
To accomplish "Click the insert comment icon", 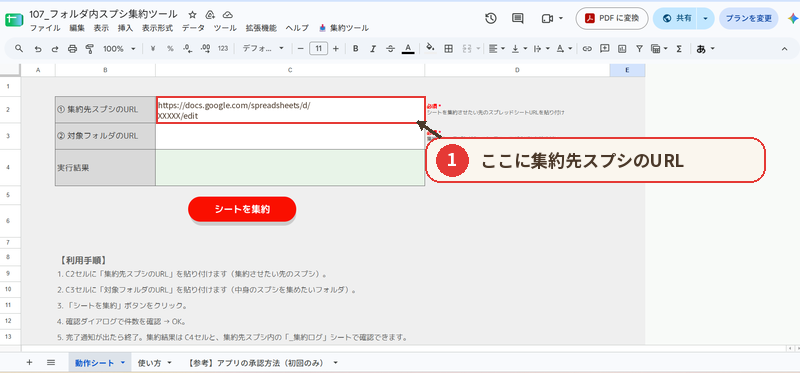I will pos(605,49).
